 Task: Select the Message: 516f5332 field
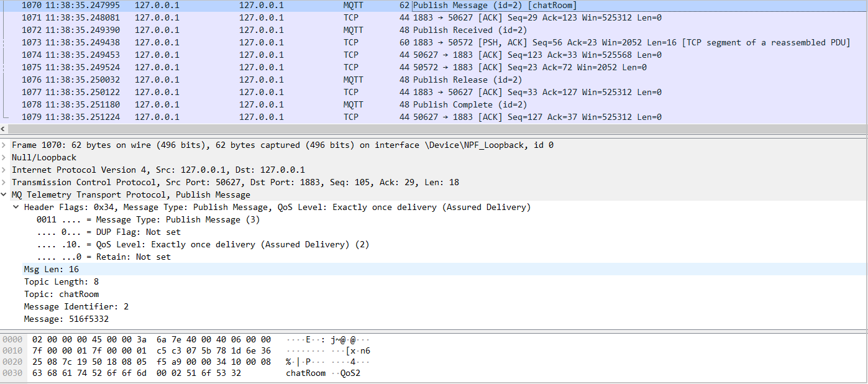(66, 319)
